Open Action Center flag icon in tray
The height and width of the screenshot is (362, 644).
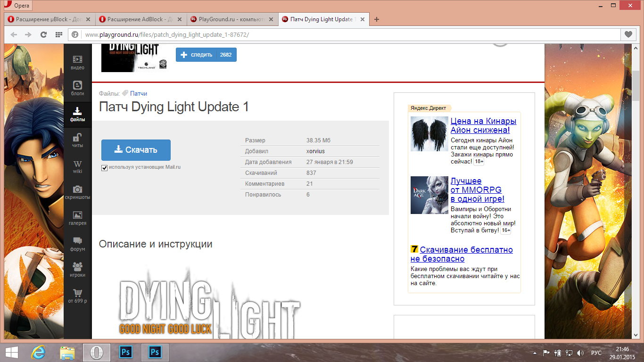(547, 353)
